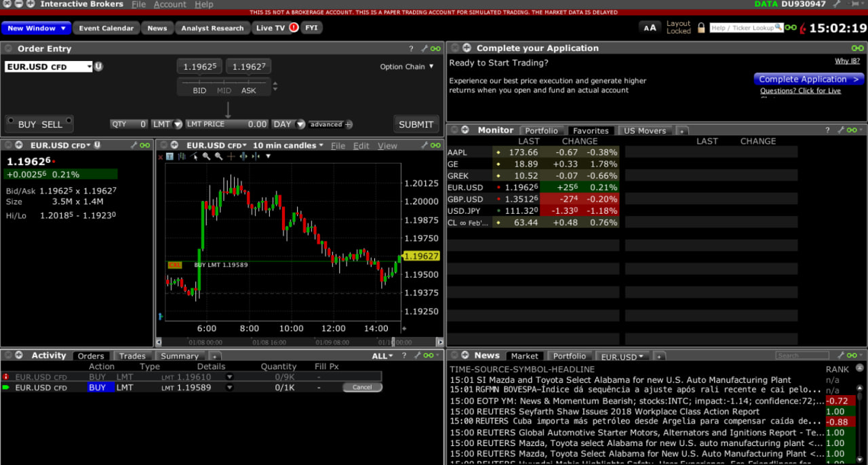Cancel the EUR.USD LMT 1.19589 order
This screenshot has width=868, height=465.
[362, 387]
